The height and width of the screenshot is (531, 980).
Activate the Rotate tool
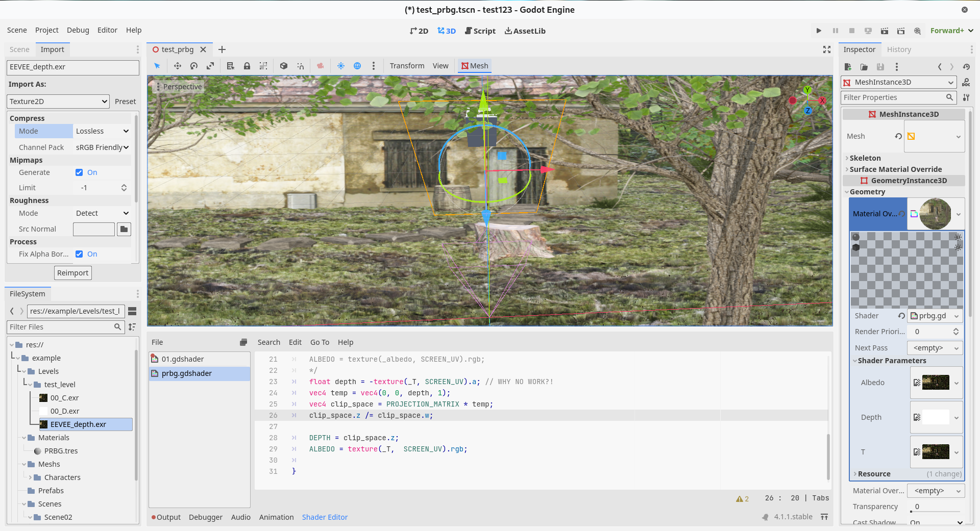click(x=194, y=66)
